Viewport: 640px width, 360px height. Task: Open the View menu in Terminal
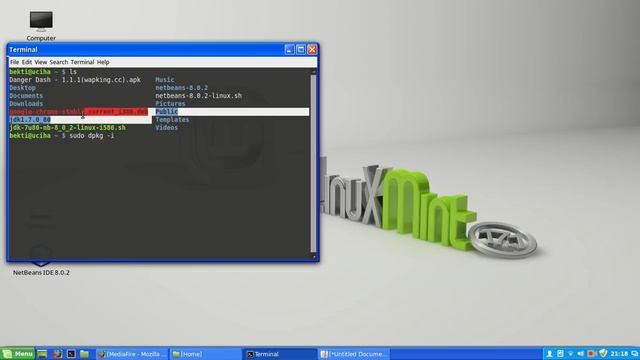click(41, 62)
